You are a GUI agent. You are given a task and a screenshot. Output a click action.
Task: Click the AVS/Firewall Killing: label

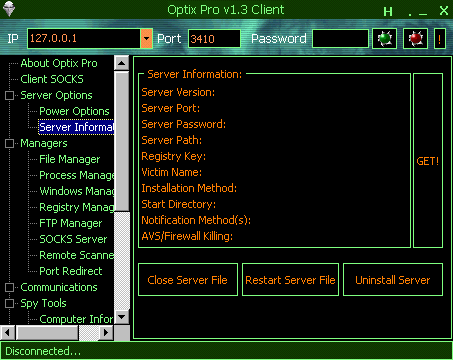click(187, 236)
